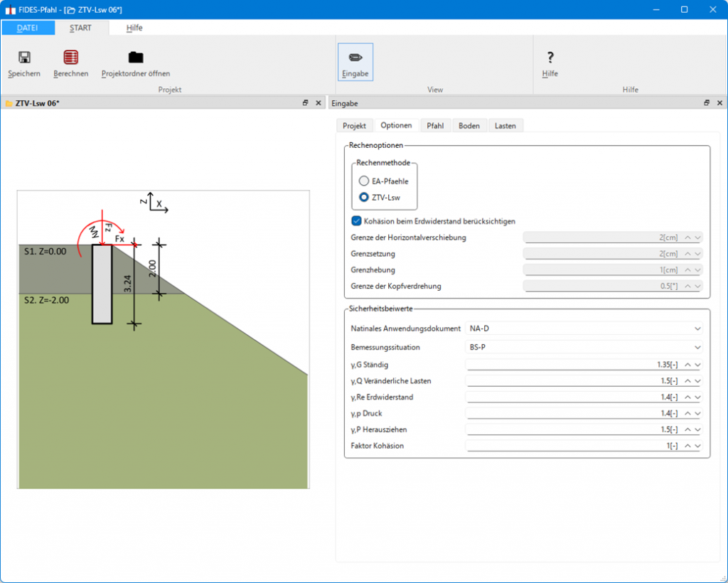The height and width of the screenshot is (583, 728).
Task: Decrease γ,G Ständig value
Action: [x=697, y=365]
